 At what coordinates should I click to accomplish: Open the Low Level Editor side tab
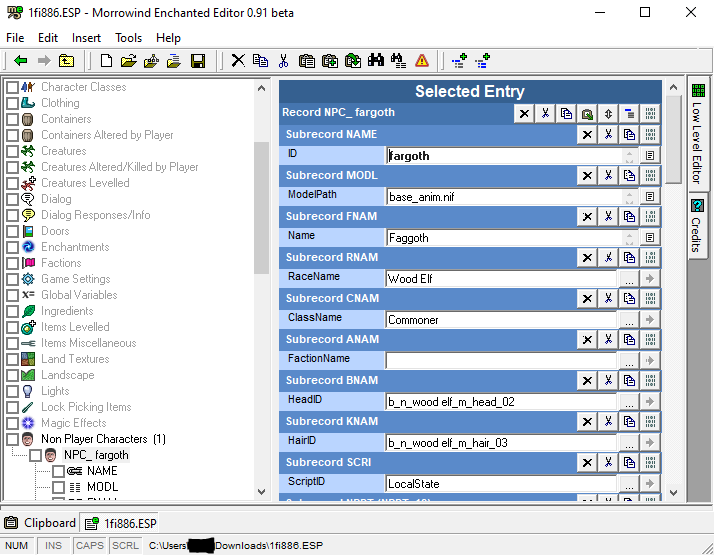click(697, 134)
